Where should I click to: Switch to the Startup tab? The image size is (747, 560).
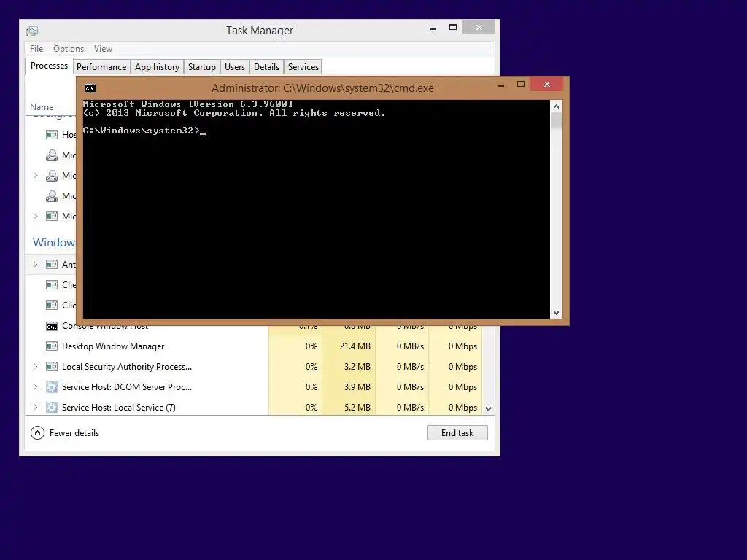[202, 67]
